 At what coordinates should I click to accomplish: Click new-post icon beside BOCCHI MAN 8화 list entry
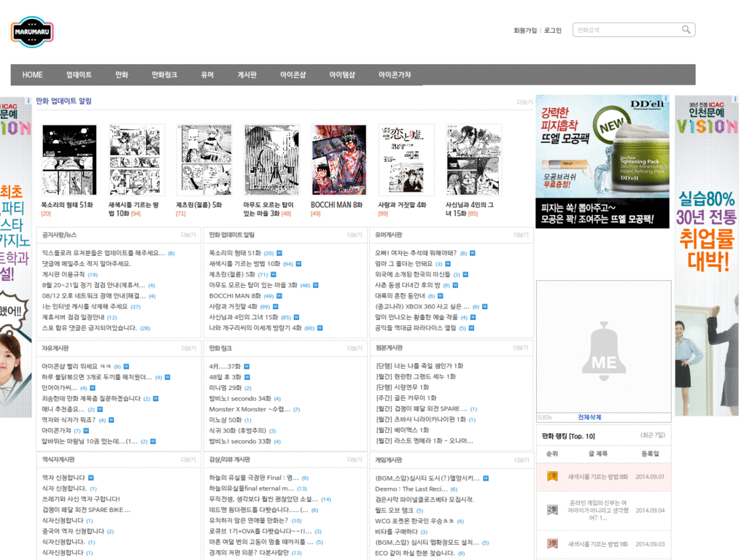coord(279,296)
